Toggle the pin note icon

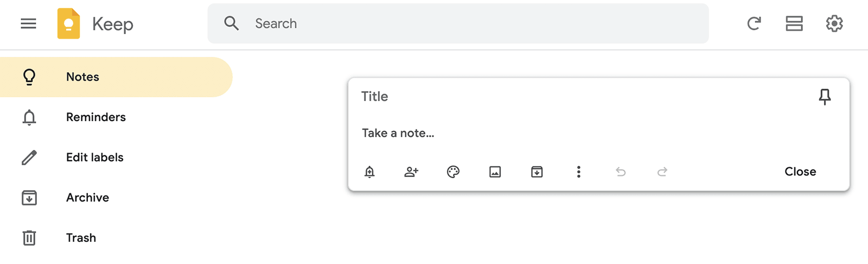tap(825, 97)
